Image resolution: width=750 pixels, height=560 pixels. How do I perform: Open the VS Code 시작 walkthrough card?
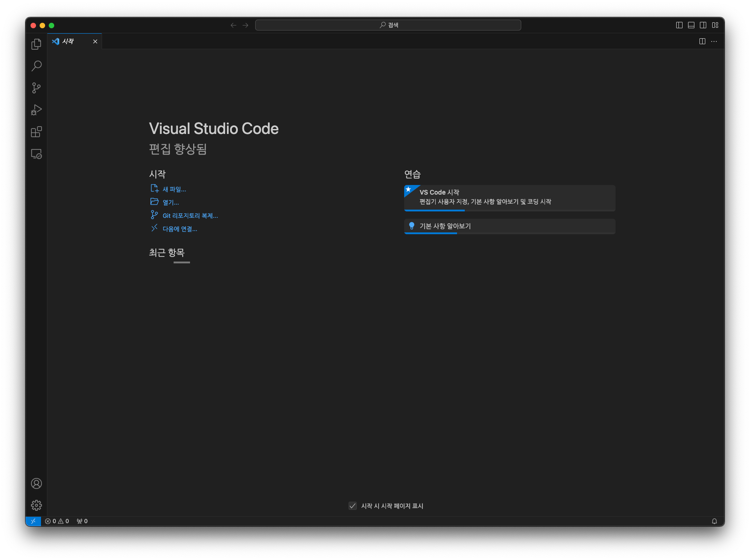point(510,198)
